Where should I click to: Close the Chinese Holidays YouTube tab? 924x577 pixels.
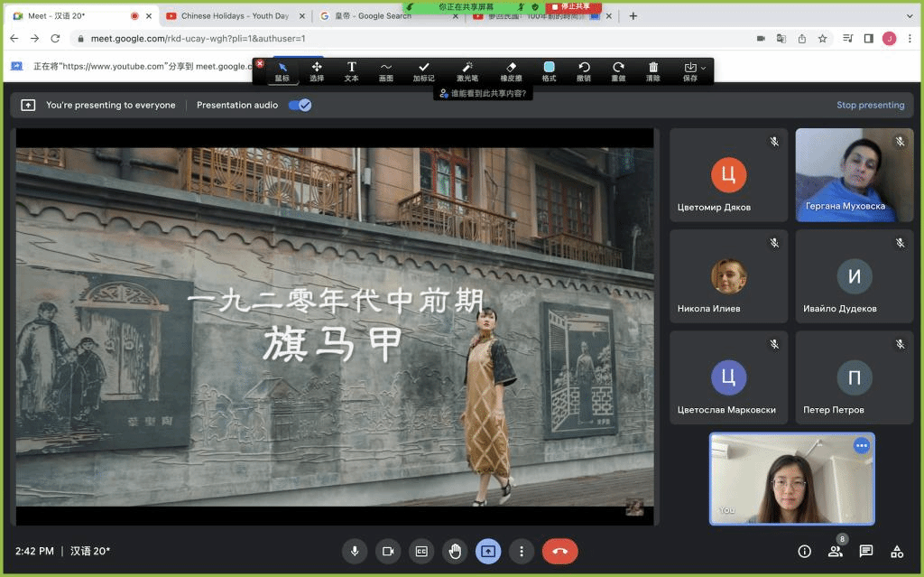(x=302, y=16)
